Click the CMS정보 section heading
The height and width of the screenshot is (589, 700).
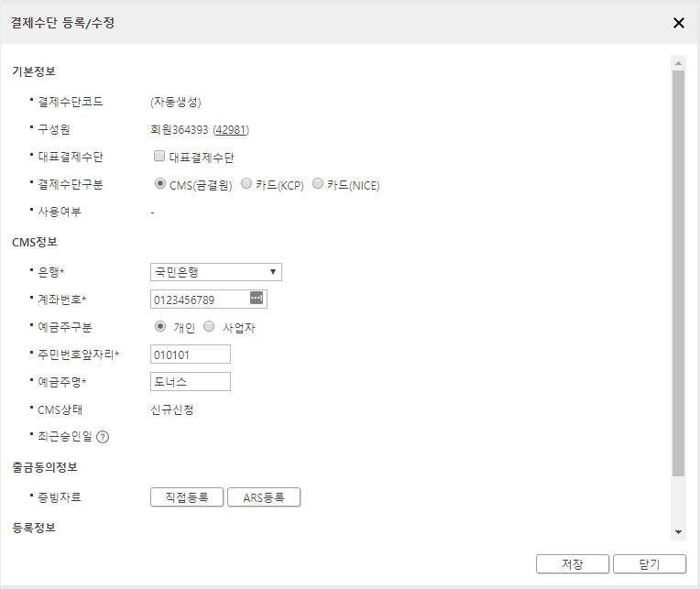[35, 242]
